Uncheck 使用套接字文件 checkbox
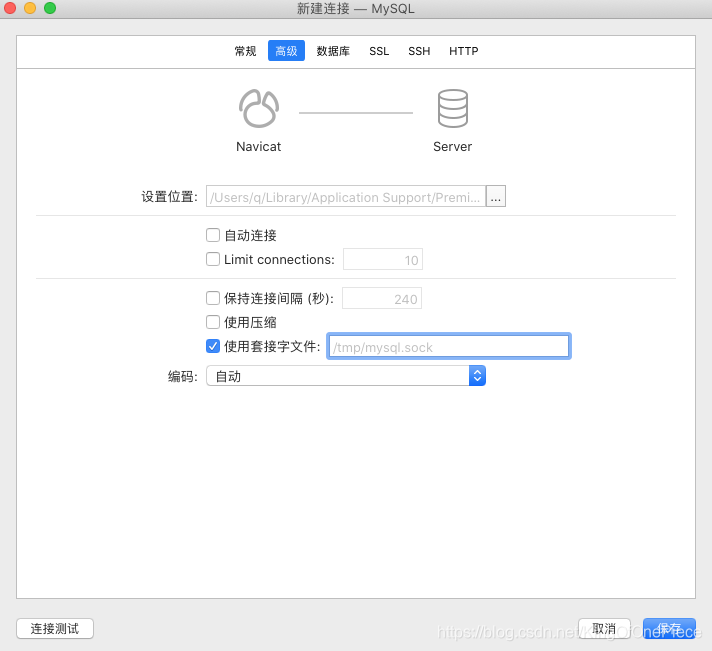Screen dimensions: 712x651 tap(213, 346)
